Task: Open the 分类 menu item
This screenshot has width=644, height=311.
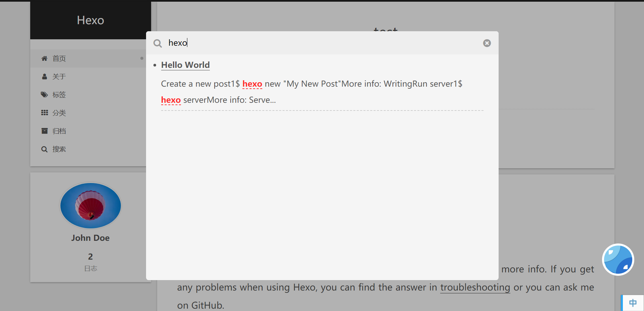Action: click(91, 113)
